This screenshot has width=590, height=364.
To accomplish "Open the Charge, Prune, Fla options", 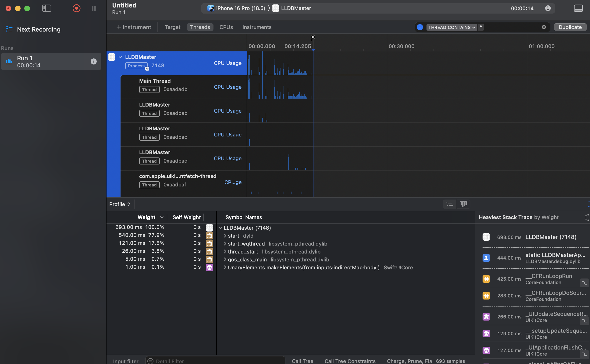I will tap(409, 361).
